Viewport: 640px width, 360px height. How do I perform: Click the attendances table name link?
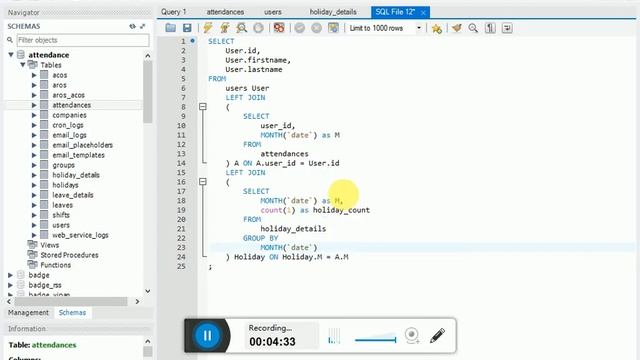tap(54, 345)
